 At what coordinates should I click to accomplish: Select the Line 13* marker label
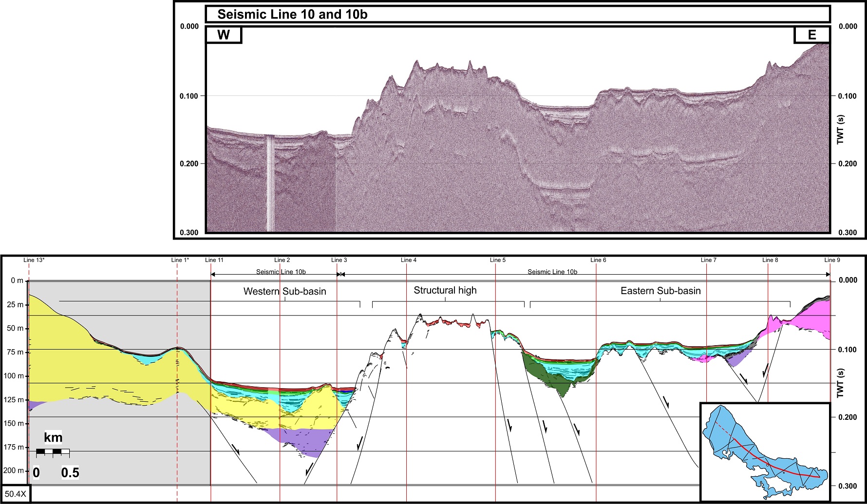point(34,260)
